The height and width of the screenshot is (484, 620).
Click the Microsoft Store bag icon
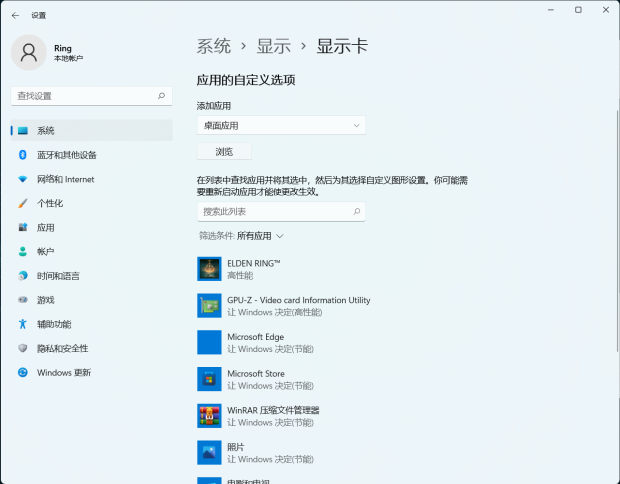[x=209, y=379]
